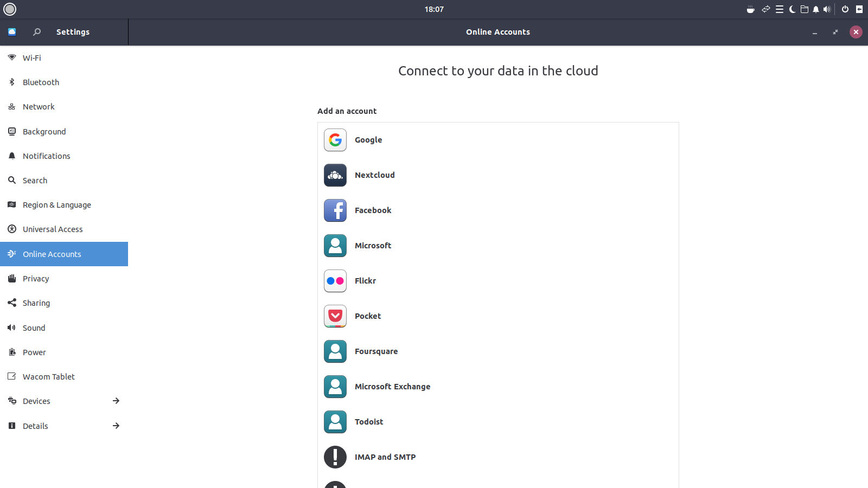Screen dimensions: 868x488
Task: Click the IMAP and SMTP exclamation icon
Action: click(335, 457)
